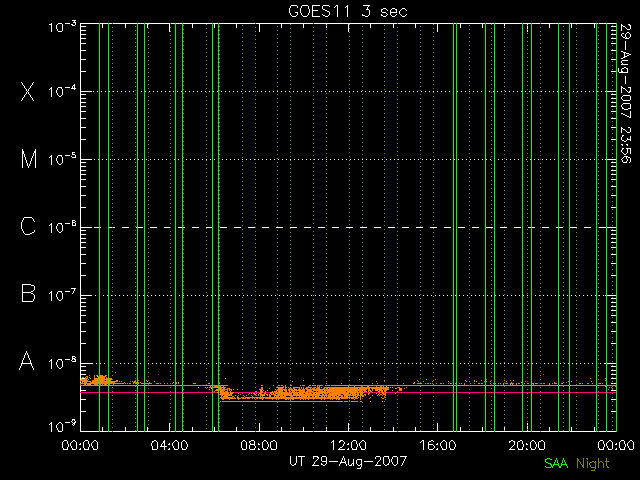
Task: Click the 04:00 time axis label
Action: point(169,445)
